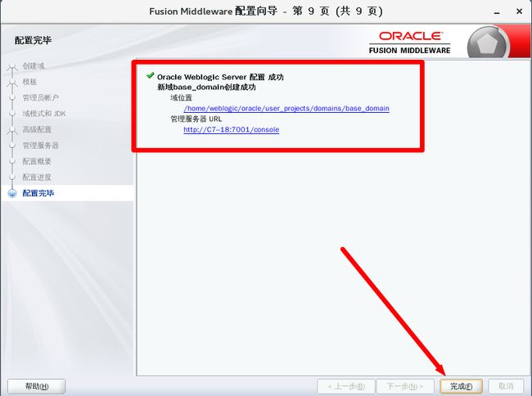Select the 管理员帐户 step in sidebar

pyautogui.click(x=41, y=97)
